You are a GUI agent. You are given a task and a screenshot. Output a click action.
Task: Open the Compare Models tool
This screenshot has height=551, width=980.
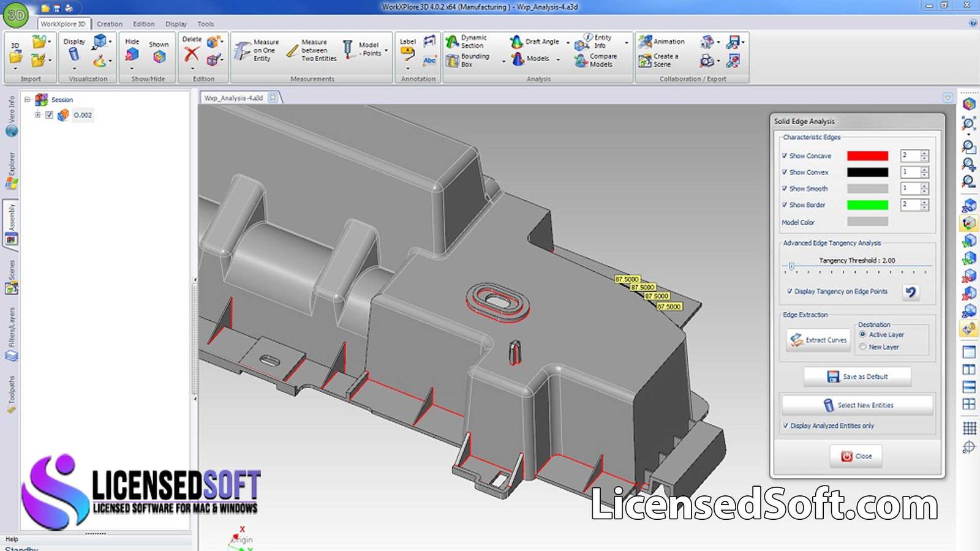point(595,60)
